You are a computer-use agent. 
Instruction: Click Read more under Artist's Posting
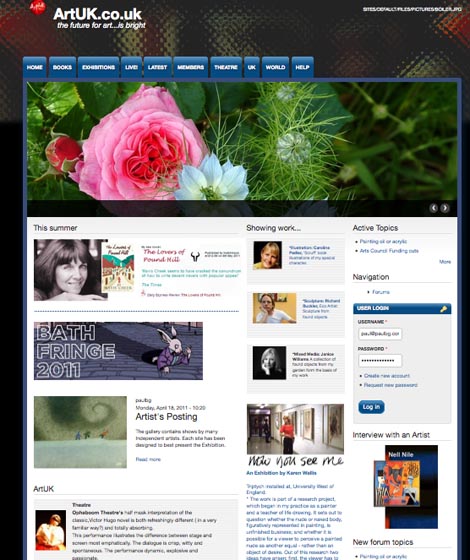[148, 459]
